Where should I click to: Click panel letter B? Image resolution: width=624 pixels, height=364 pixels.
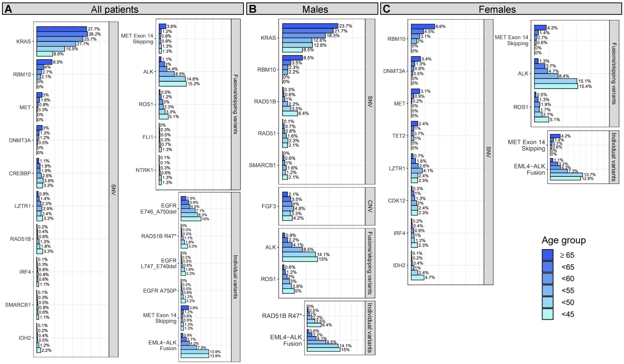point(252,9)
